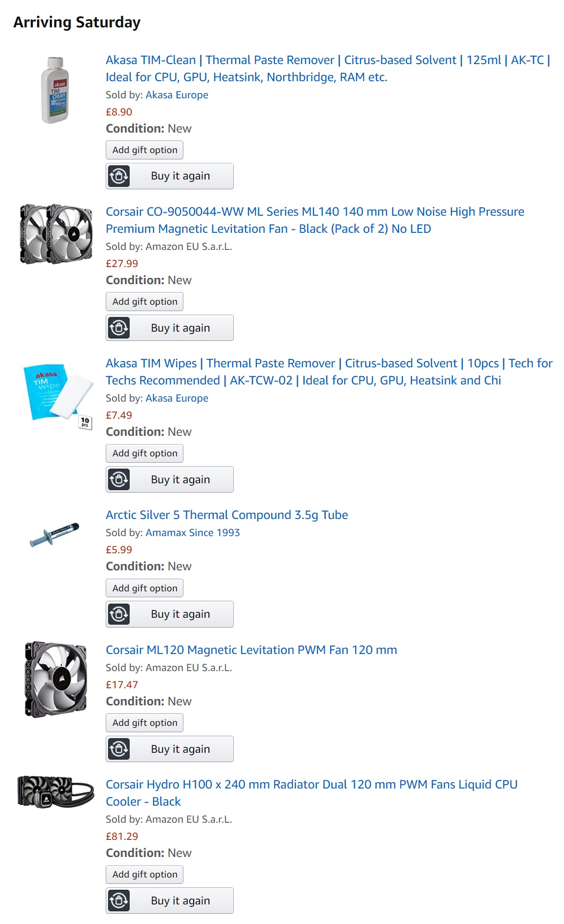Visit Amamax Since 1993 seller page
This screenshot has width=564, height=924.
point(193,533)
